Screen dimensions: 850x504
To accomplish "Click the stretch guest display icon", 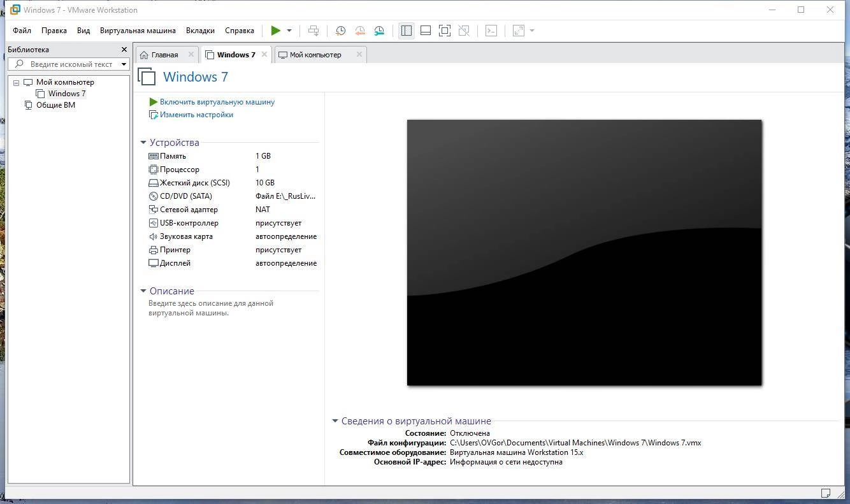I will 519,31.
